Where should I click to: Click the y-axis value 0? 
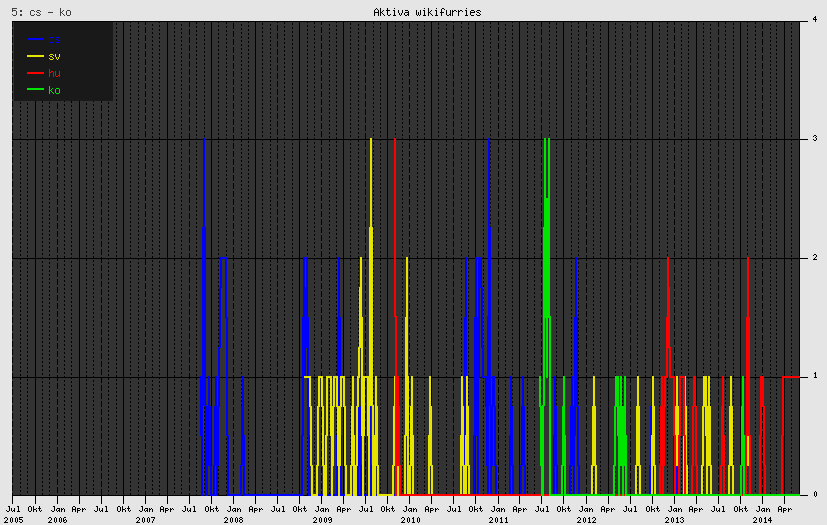[815, 494]
